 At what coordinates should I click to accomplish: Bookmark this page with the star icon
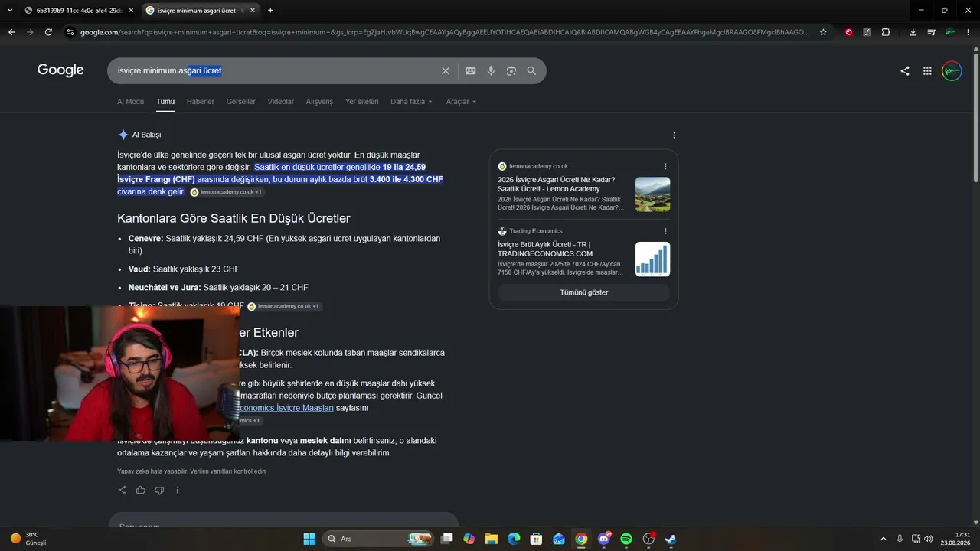pyautogui.click(x=823, y=32)
